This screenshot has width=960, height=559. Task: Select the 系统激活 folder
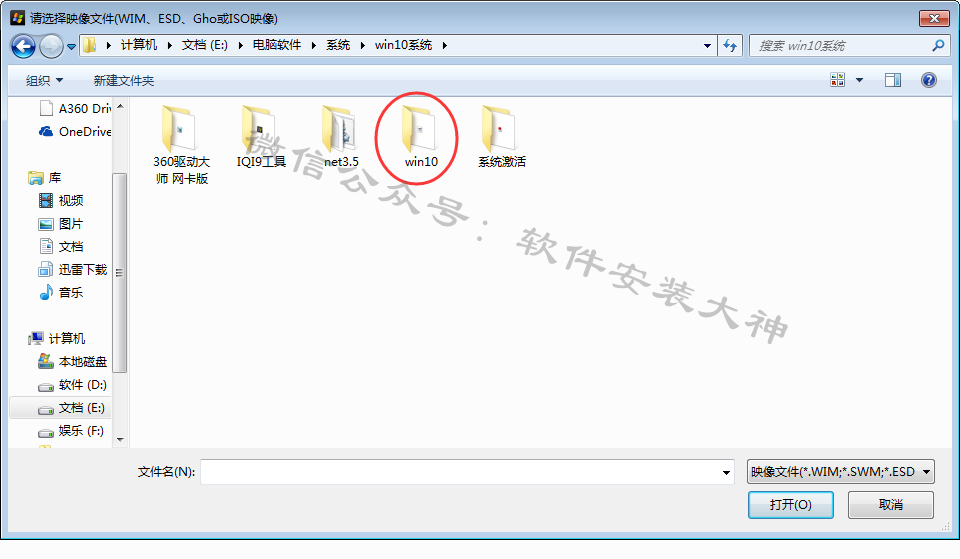(501, 137)
